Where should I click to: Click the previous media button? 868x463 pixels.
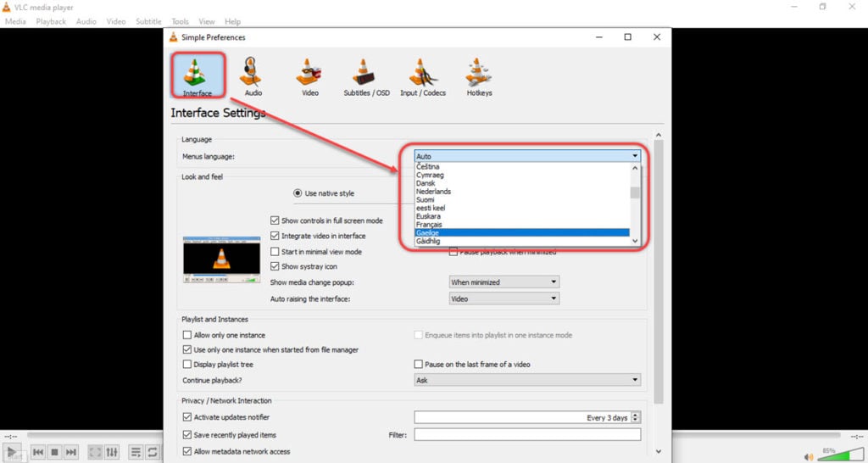click(38, 452)
